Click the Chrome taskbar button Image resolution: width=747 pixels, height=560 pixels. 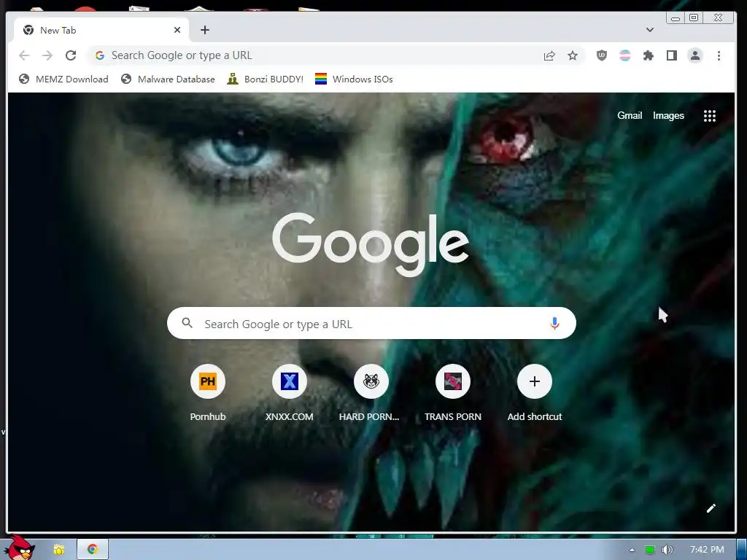93,550
